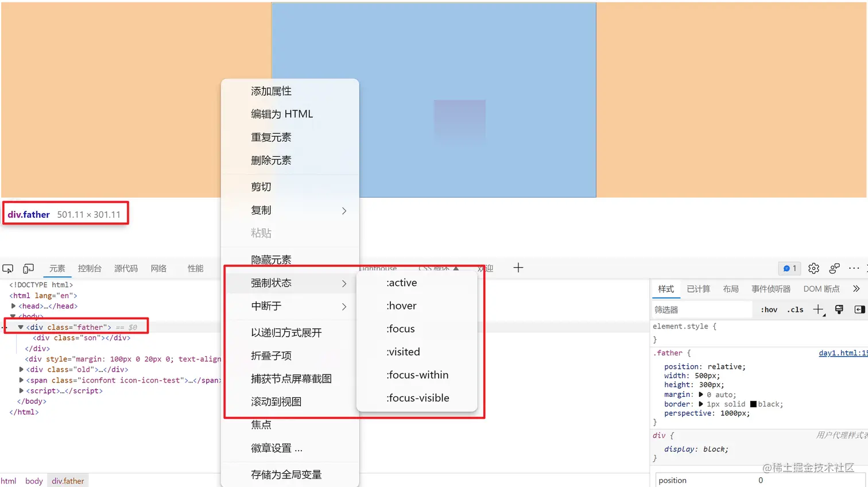Focus the 筛选器 styles filter field
868x487 pixels.
pos(702,310)
